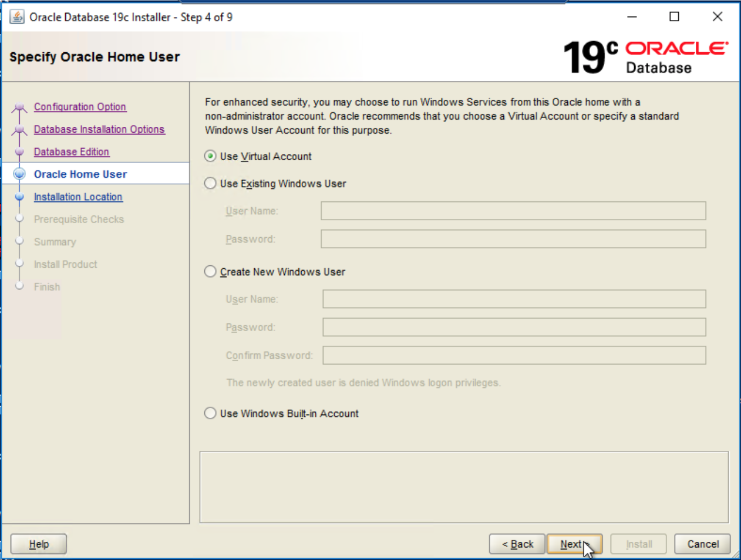This screenshot has height=560, width=741.
Task: Close the installer window
Action: (x=718, y=17)
